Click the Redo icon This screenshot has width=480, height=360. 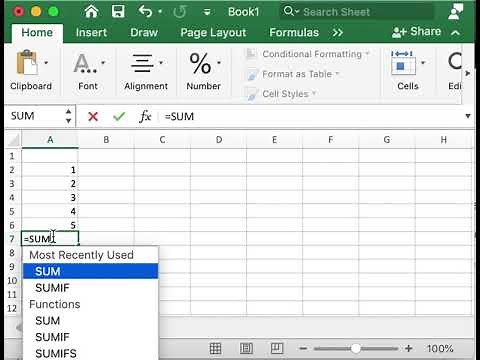pyautogui.click(x=180, y=12)
